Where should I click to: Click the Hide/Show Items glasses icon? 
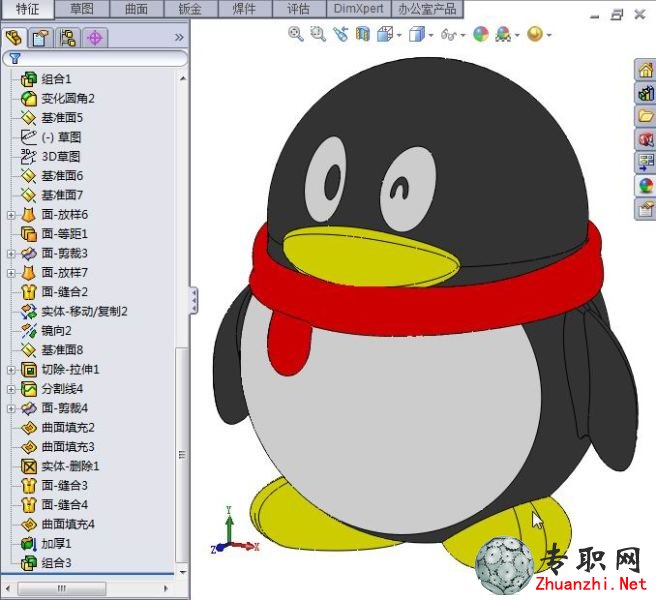pos(448,34)
